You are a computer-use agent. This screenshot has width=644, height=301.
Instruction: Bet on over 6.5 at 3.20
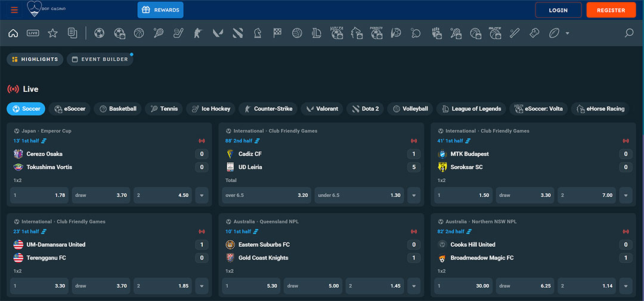[267, 196]
